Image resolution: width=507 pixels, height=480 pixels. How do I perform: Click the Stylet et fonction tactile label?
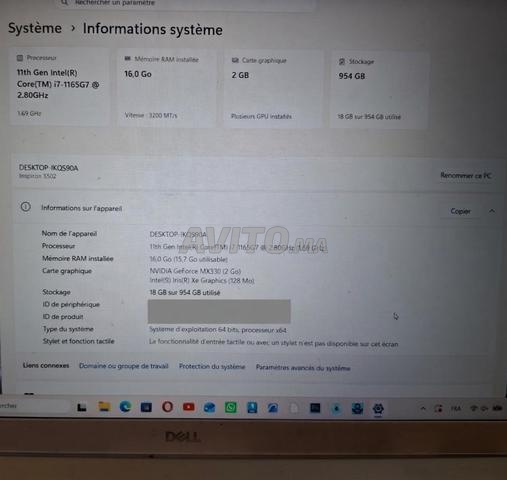click(x=78, y=341)
